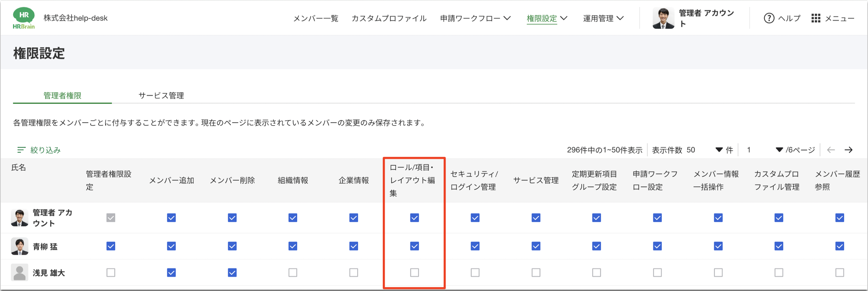This screenshot has height=291, width=868.
Task: Expand 権限設定 menu
Action: [x=546, y=18]
